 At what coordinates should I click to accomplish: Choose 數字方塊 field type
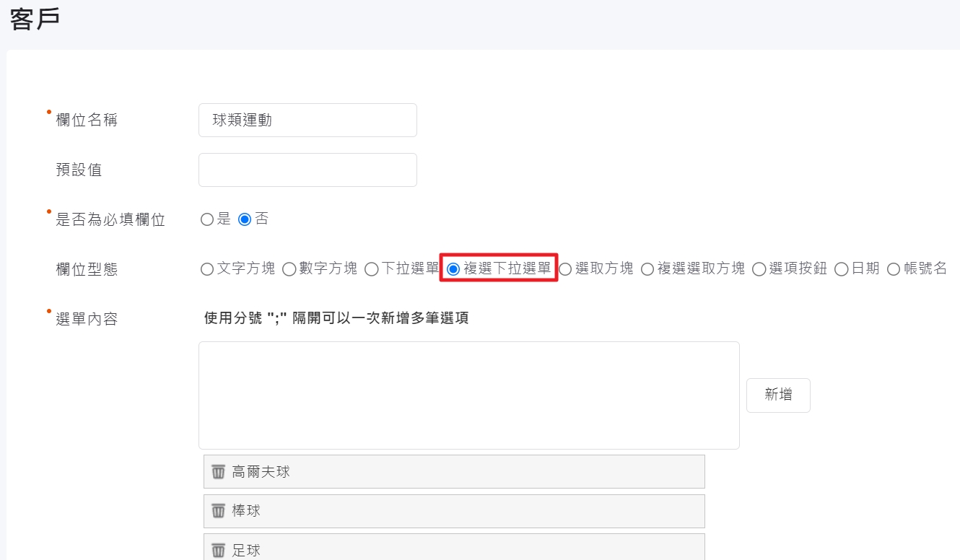(289, 269)
